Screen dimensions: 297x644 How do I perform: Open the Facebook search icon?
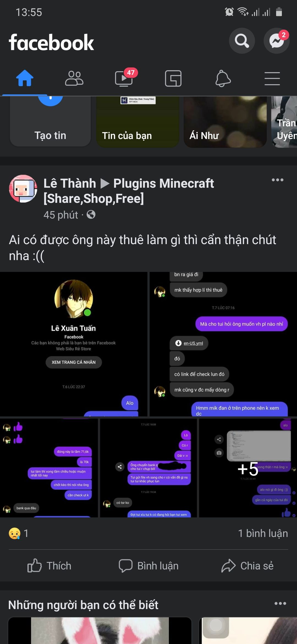click(x=242, y=41)
